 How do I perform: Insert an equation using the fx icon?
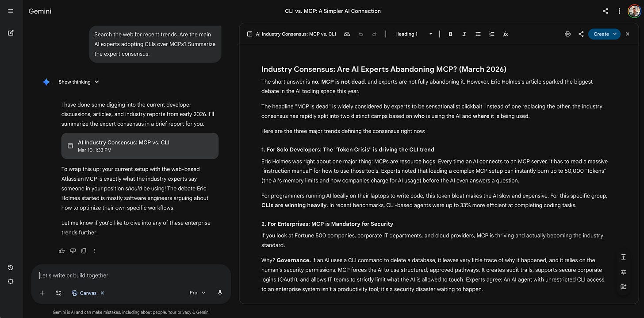(x=506, y=34)
